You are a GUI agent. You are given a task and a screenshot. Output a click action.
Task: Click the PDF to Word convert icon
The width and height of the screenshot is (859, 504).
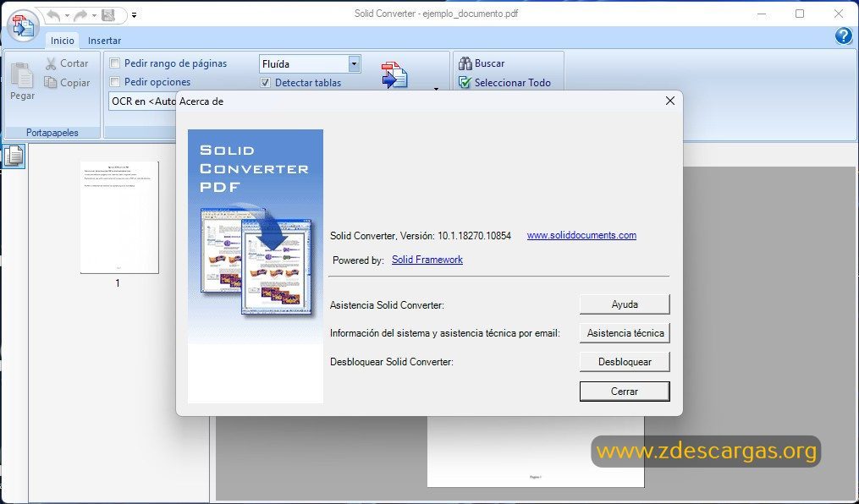click(394, 75)
